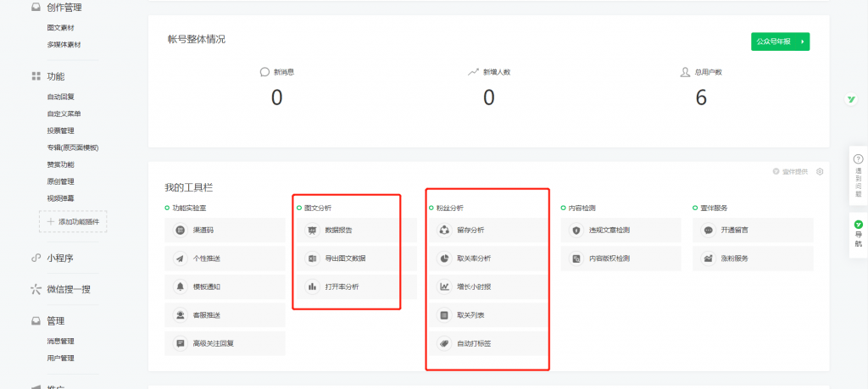Click the 自动打标签 tag icon

click(x=444, y=343)
